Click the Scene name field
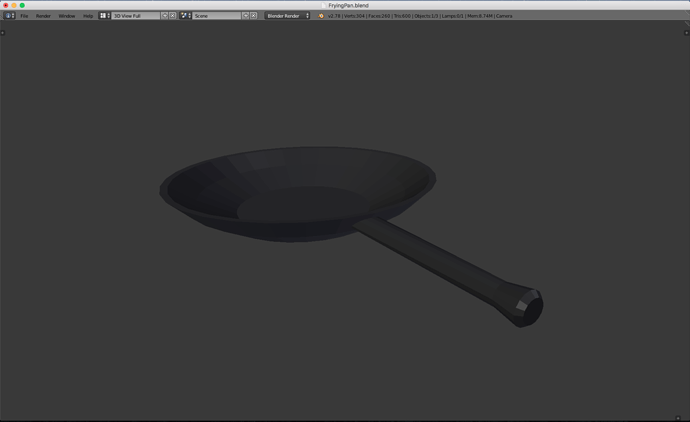This screenshot has width=690, height=422. [x=217, y=15]
